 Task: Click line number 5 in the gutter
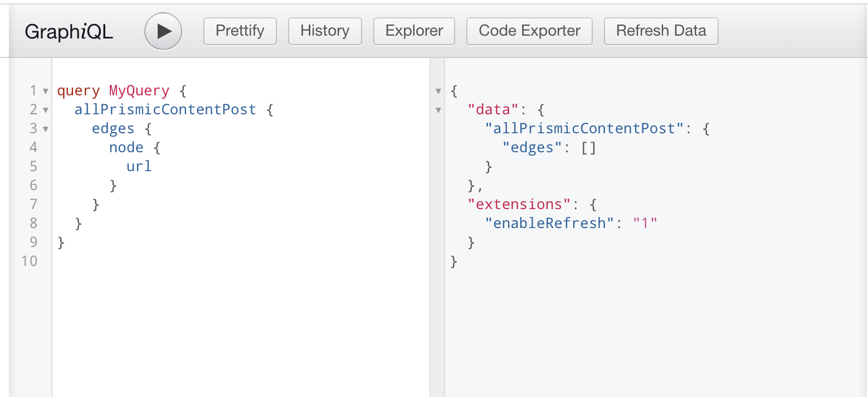point(33,166)
